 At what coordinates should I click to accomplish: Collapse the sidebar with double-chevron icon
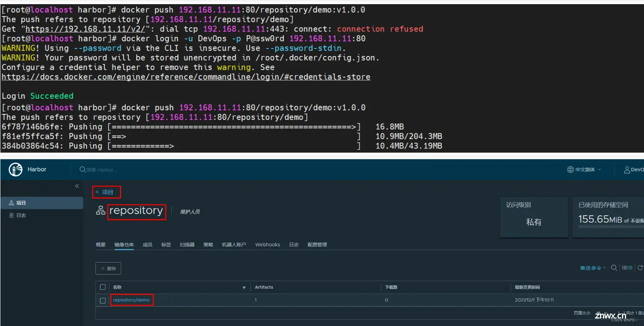(x=77, y=186)
